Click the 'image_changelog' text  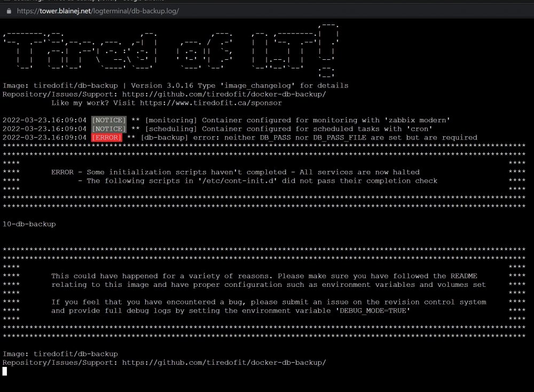pyautogui.click(x=258, y=85)
